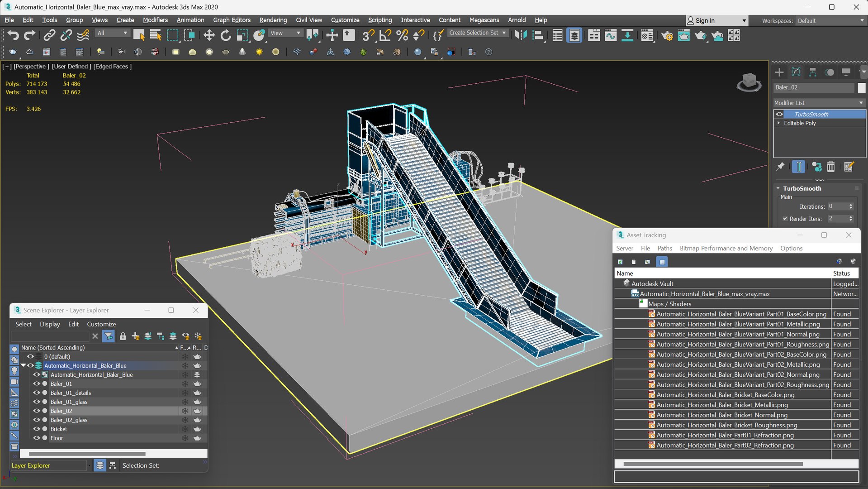This screenshot has height=489, width=868.
Task: Uncheck the Render Iters checkbox
Action: (785, 219)
